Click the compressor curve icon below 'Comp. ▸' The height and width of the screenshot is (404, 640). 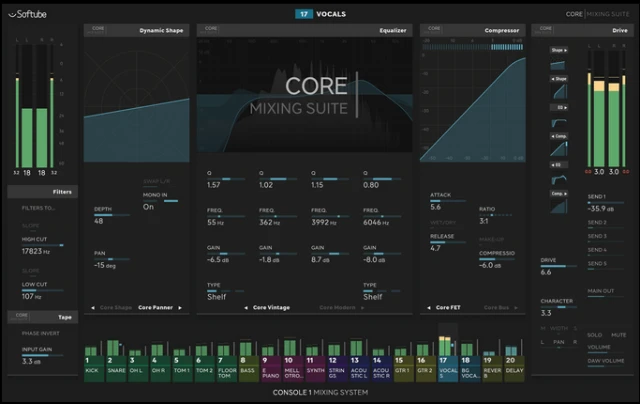pos(558,206)
